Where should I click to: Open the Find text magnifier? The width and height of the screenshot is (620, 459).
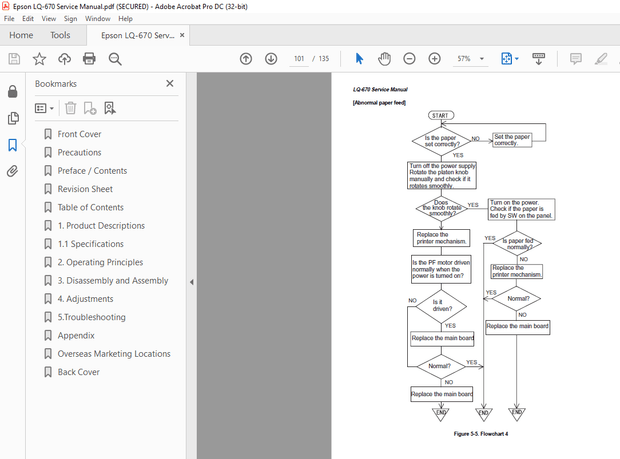click(115, 59)
